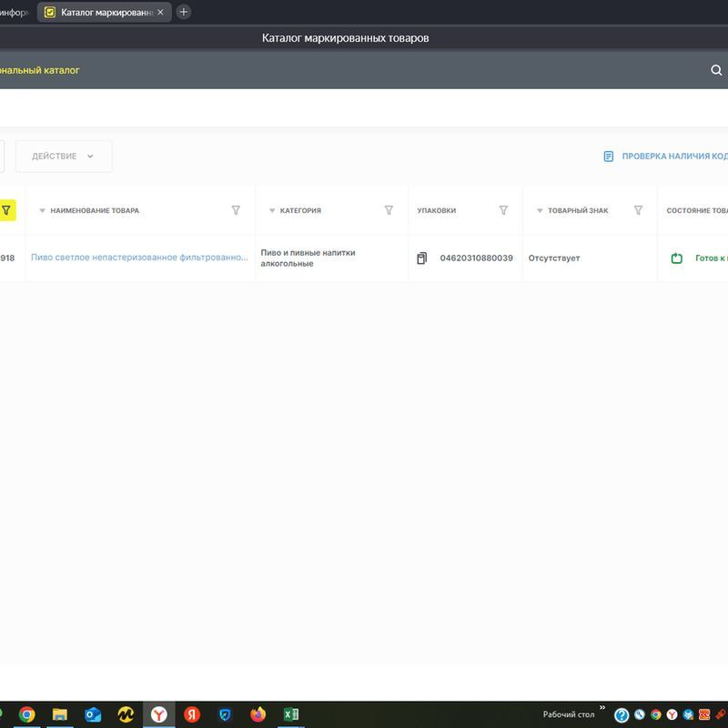
Task: Click the blue help question-mark tray icon
Action: point(622,715)
